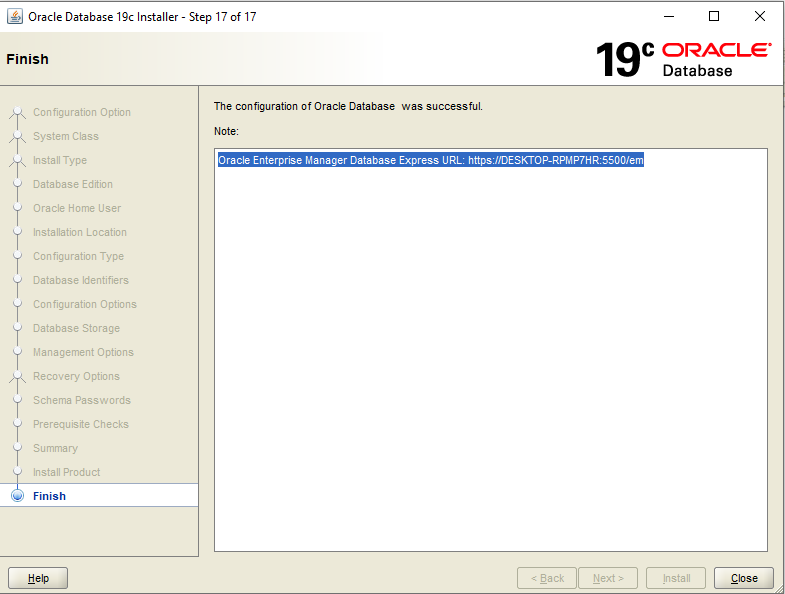This screenshot has width=785, height=594.
Task: Click the disabled Back button
Action: coord(547,578)
